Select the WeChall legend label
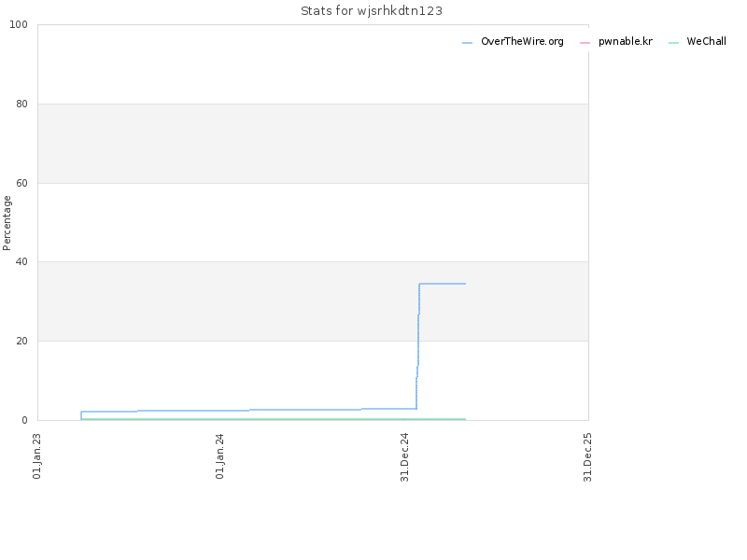 click(x=706, y=41)
